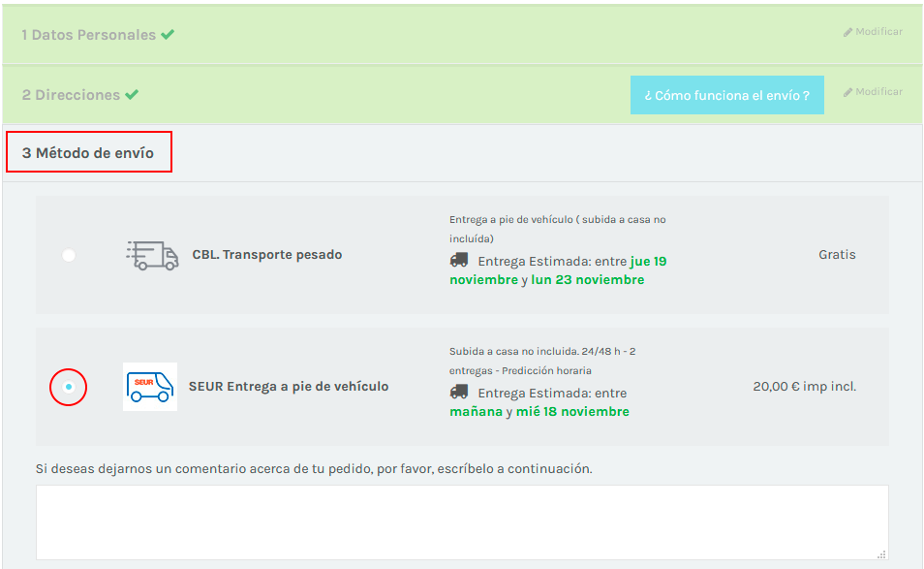The image size is (924, 569).
Task: Click the truck icon in SEUR delivery estimate
Action: 459,393
